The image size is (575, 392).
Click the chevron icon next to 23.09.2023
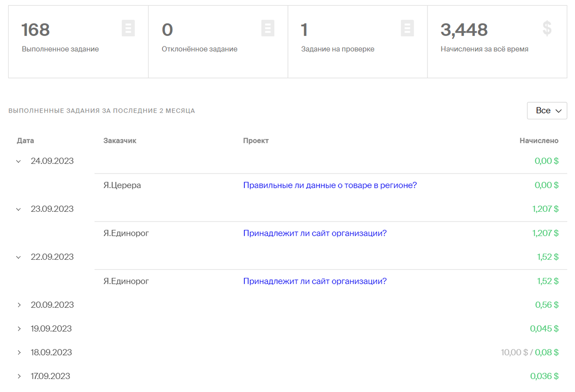pos(19,209)
